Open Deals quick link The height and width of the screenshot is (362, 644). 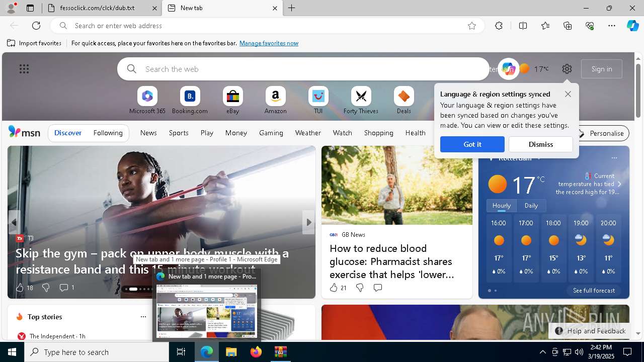[404, 101]
